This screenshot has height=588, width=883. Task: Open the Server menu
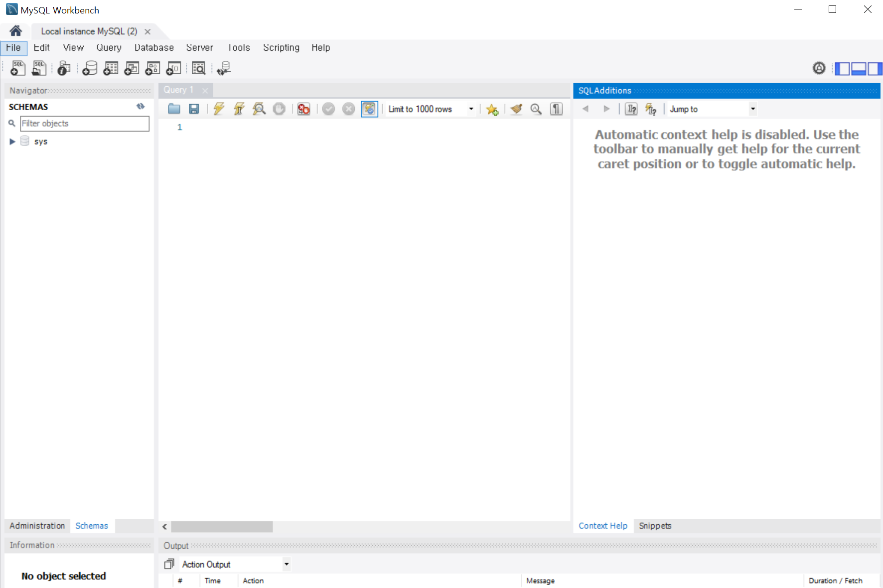200,47
